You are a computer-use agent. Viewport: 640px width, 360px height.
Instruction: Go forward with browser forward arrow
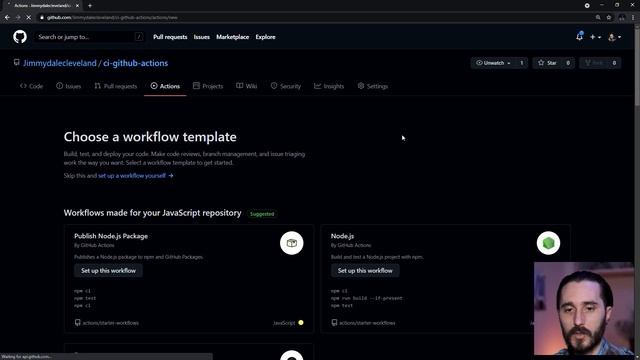[x=18, y=18]
